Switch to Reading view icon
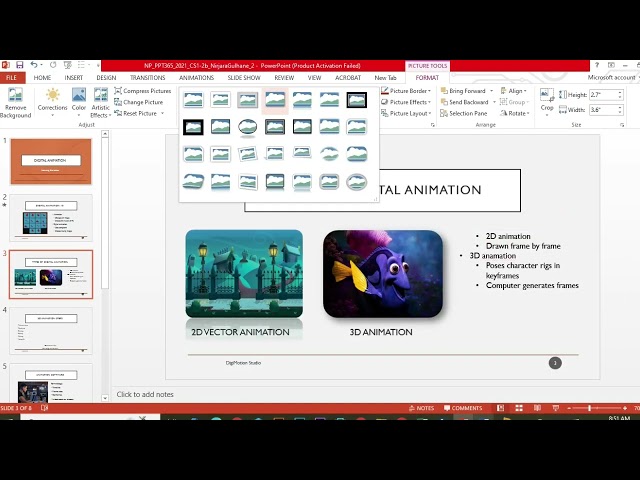 point(537,408)
